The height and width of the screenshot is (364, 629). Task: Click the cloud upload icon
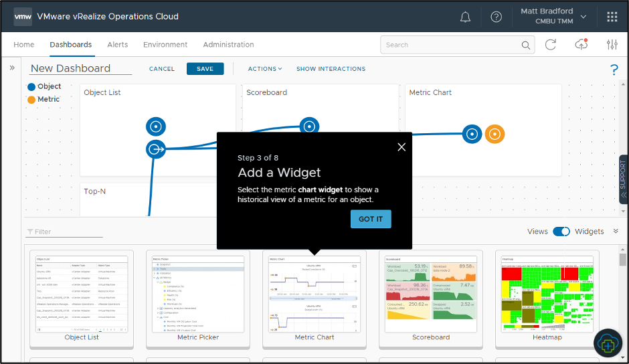(581, 45)
